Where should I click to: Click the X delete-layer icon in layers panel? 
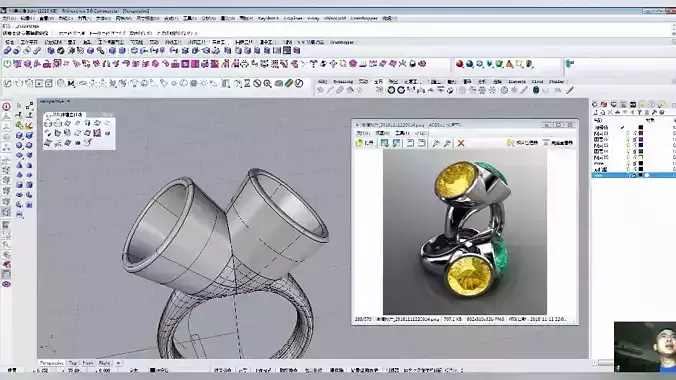(x=610, y=113)
